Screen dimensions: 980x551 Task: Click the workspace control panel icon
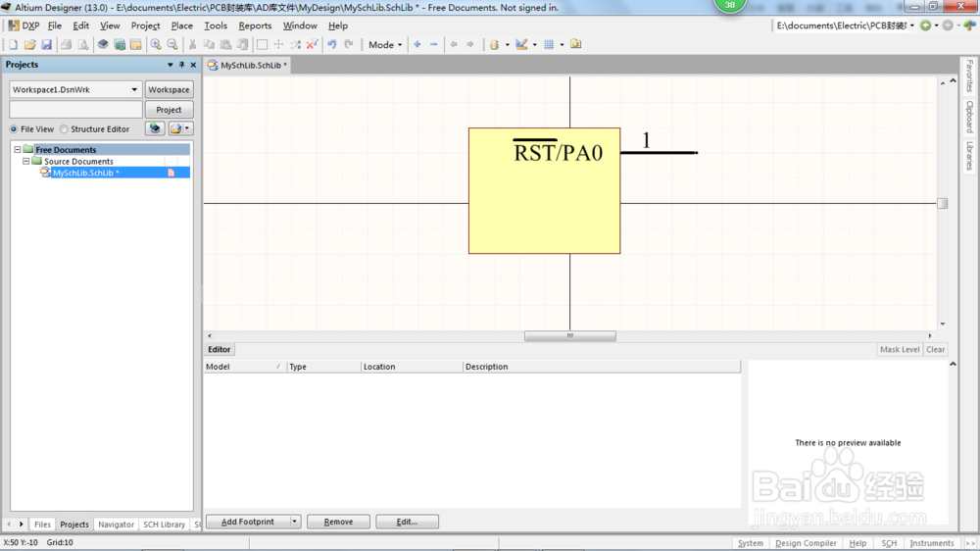pyautogui.click(x=135, y=44)
